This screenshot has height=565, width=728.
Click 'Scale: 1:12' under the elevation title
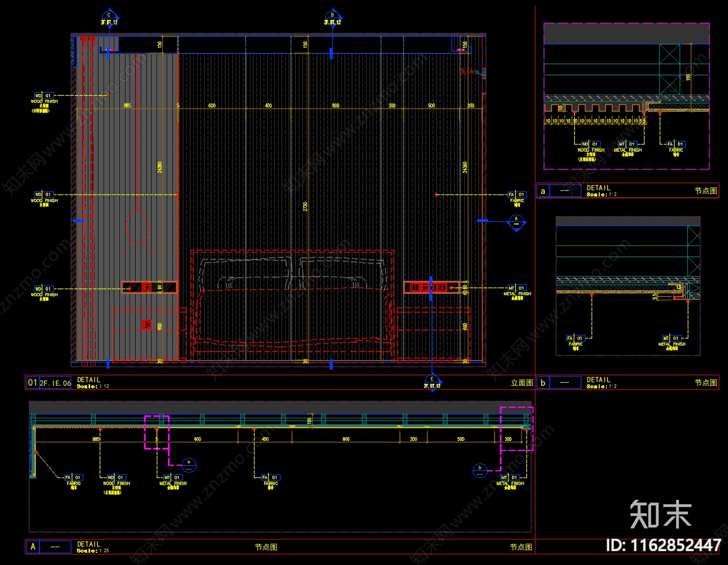93,386
